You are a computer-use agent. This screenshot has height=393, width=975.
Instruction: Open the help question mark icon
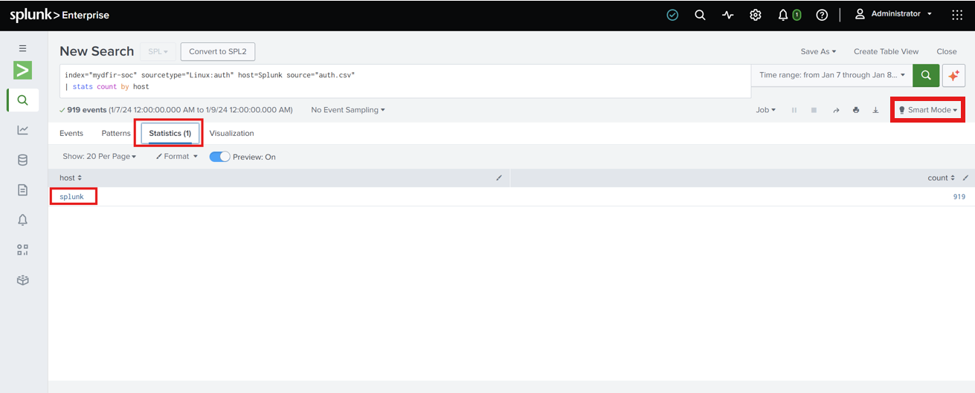click(x=821, y=15)
